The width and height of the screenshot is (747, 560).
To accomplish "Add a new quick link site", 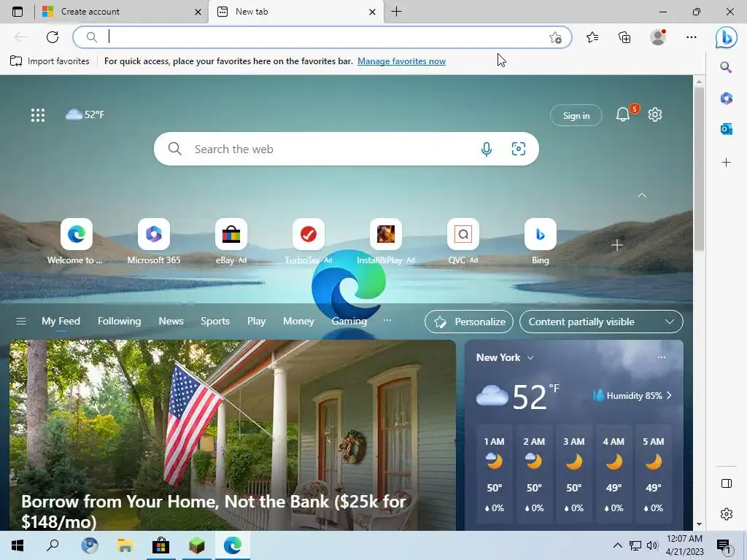I will 617,245.
